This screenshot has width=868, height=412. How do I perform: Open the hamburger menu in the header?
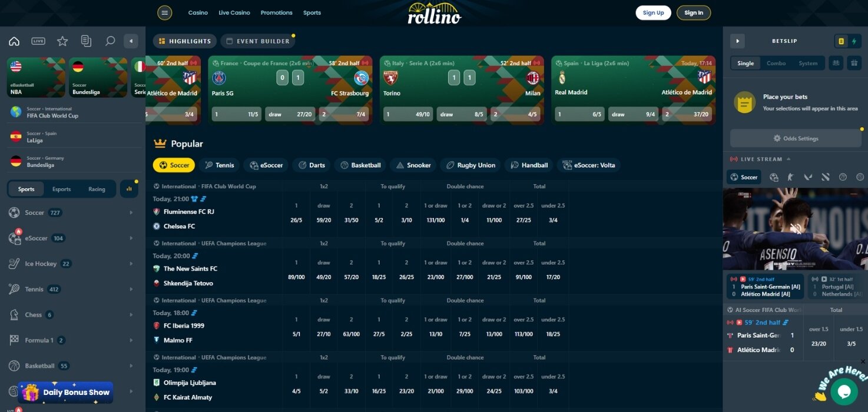click(x=165, y=12)
